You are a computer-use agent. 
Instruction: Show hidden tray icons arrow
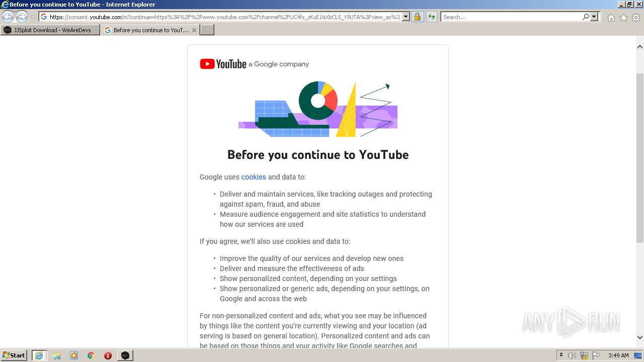point(561,355)
